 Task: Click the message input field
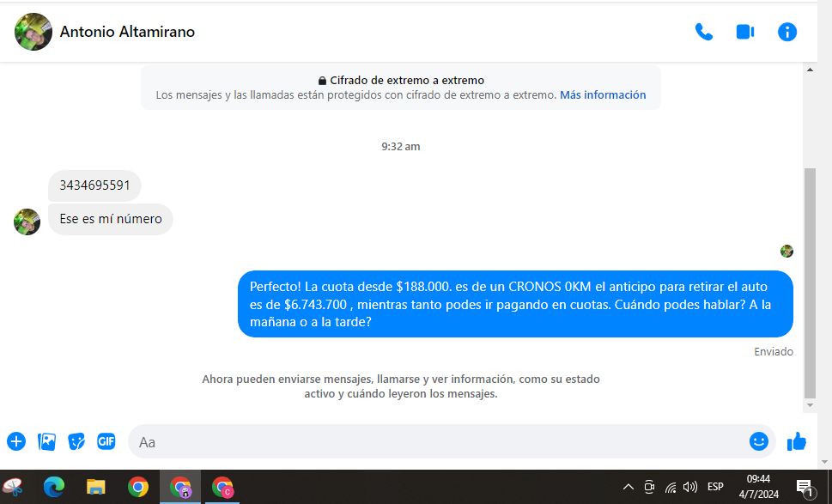(x=438, y=442)
